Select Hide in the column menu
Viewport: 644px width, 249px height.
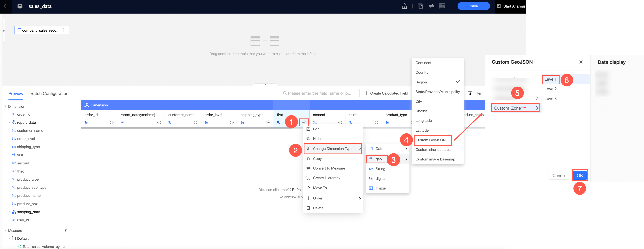point(317,139)
